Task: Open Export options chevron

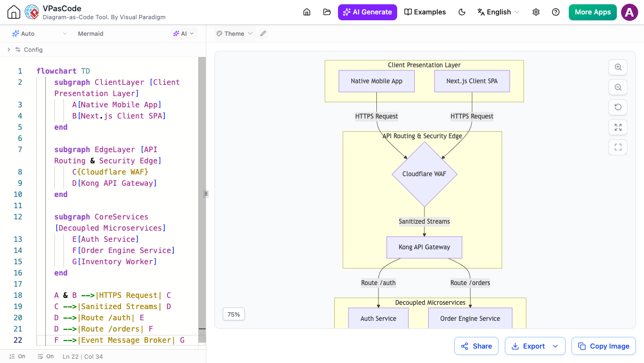Action: (555, 346)
